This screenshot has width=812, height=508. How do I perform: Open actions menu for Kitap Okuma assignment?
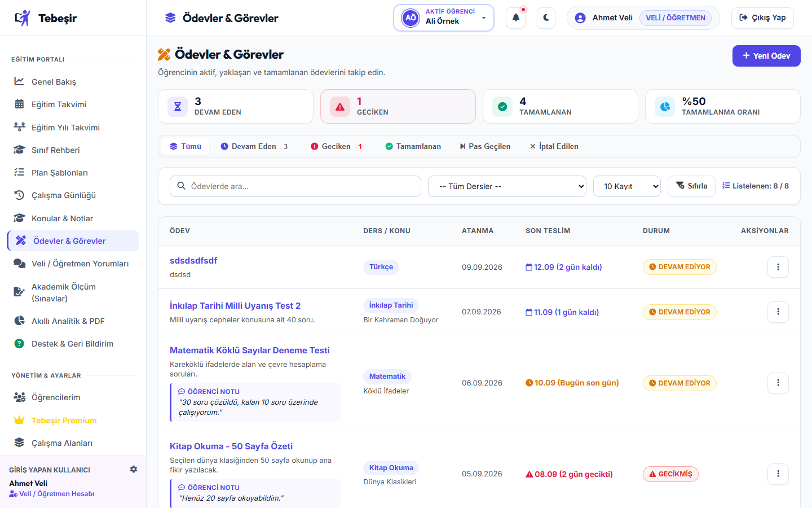click(778, 474)
